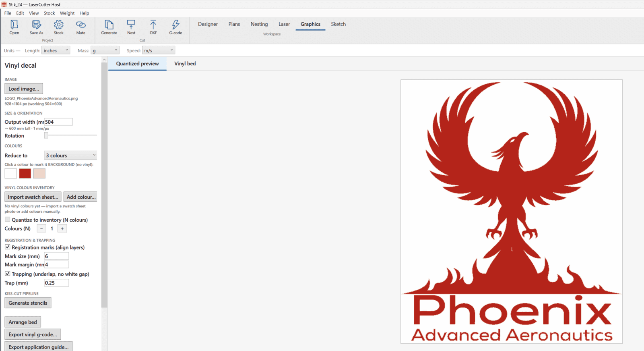
Task: Toggle Quantize to inventory checkbox
Action: (x=8, y=220)
